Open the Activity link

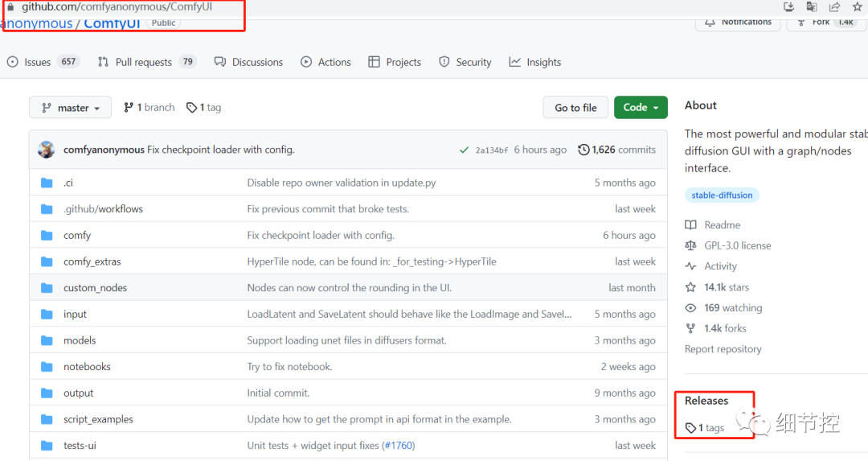711,266
